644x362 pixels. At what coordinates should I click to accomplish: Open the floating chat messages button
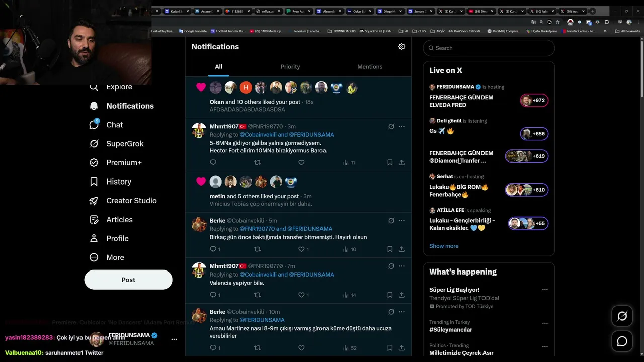[622, 341]
